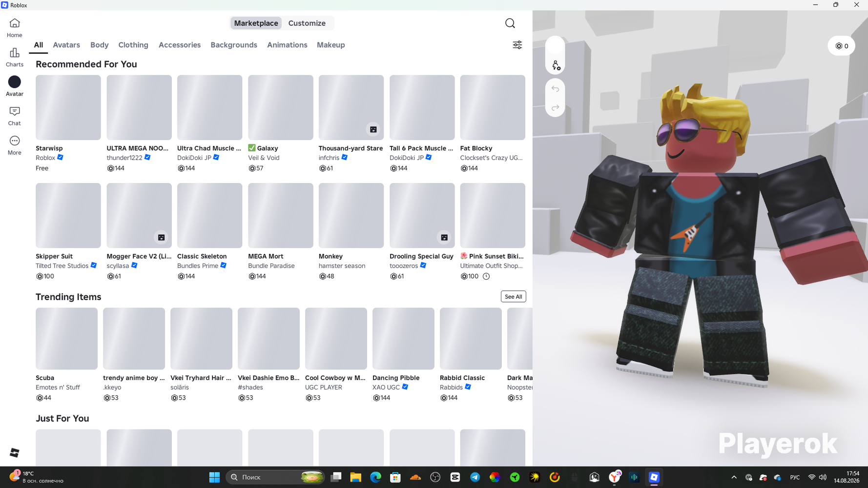Visit creator XAO UGC

[386, 387]
